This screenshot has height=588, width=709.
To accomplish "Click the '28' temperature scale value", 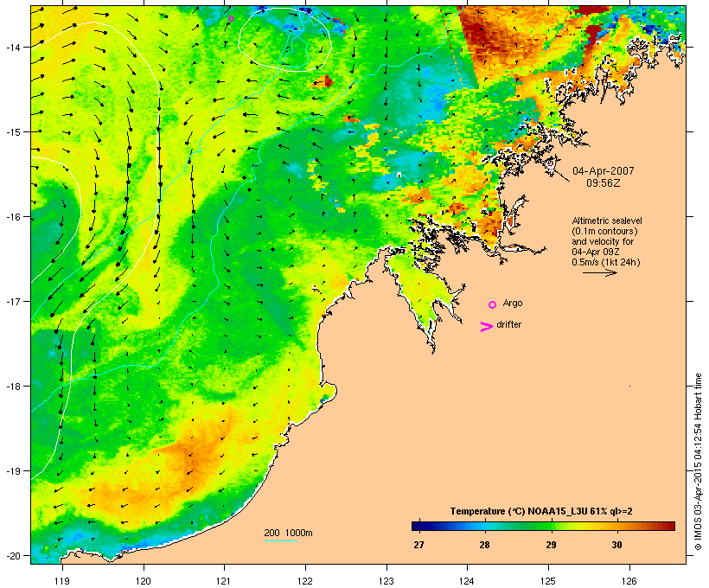I will pyautogui.click(x=484, y=545).
